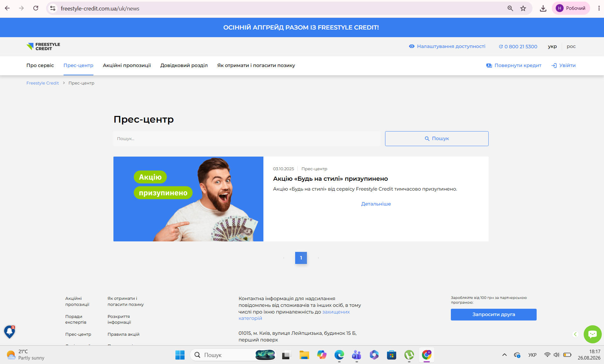604x364 pixels.
Task: Click previous page pagination arrow
Action: (x=284, y=258)
